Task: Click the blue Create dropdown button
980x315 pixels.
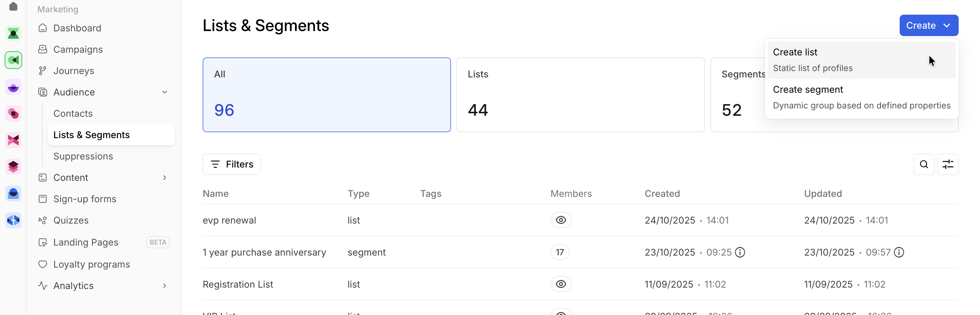Action: (928, 25)
